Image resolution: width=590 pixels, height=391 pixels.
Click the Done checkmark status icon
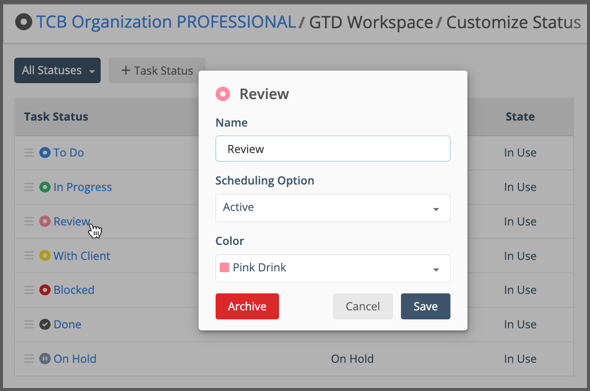pyautogui.click(x=45, y=324)
